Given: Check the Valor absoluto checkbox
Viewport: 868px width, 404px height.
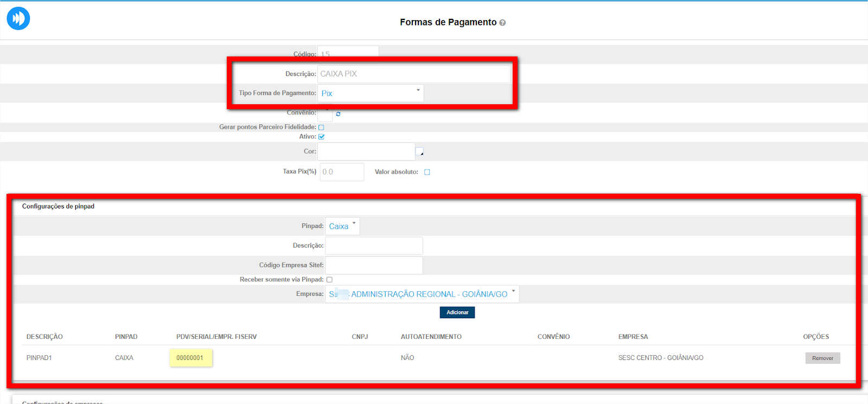Looking at the screenshot, I should pyautogui.click(x=427, y=172).
